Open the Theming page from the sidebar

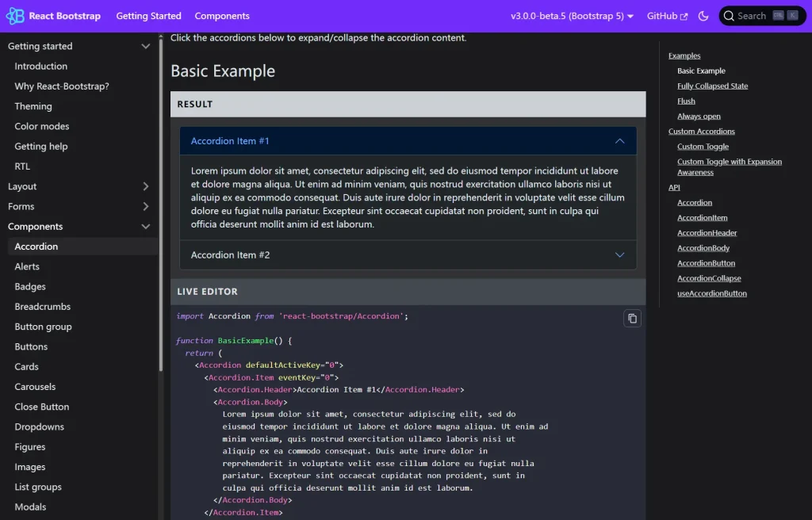tap(33, 105)
